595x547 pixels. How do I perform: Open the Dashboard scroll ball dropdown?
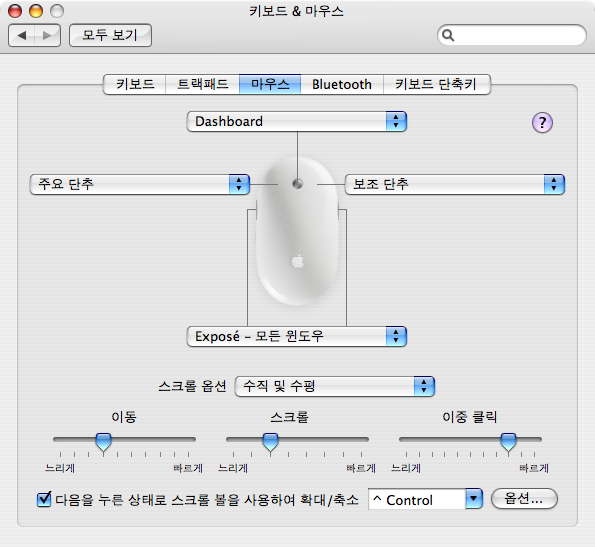pyautogui.click(x=297, y=121)
